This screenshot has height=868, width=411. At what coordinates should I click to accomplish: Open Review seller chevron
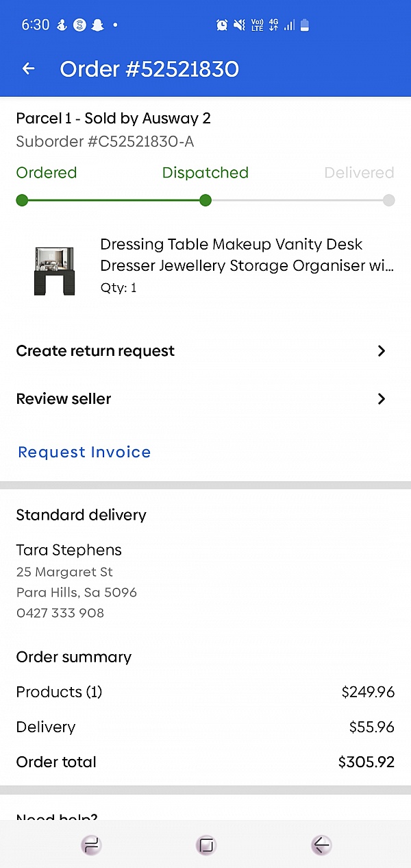click(382, 399)
